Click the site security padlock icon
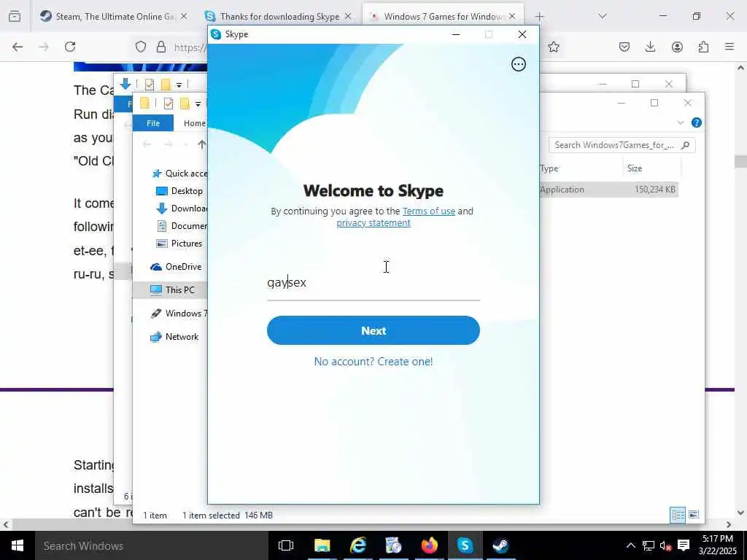The image size is (747, 560). click(x=161, y=47)
